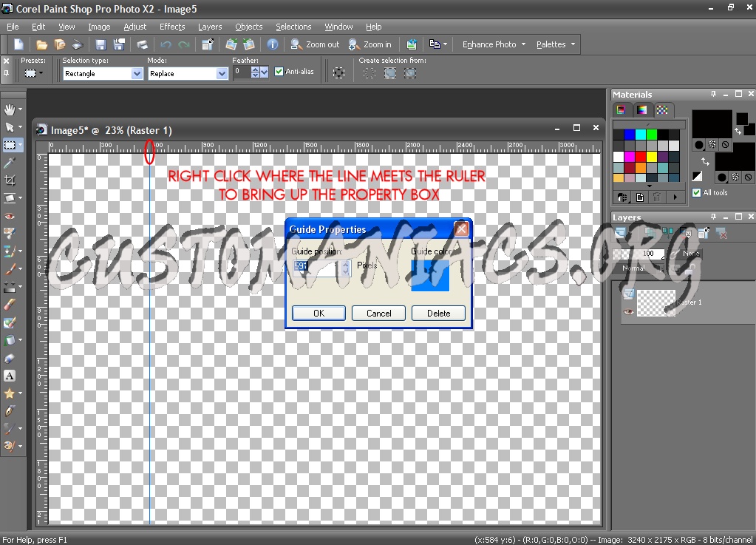Toggle the Anti-alias checkbox
The height and width of the screenshot is (545, 756).
[279, 72]
